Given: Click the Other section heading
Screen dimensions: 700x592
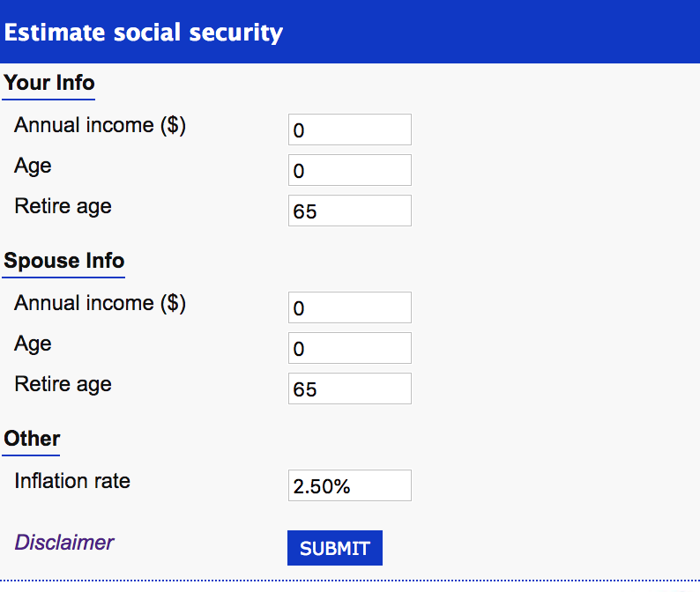Looking at the screenshot, I should pos(33,439).
